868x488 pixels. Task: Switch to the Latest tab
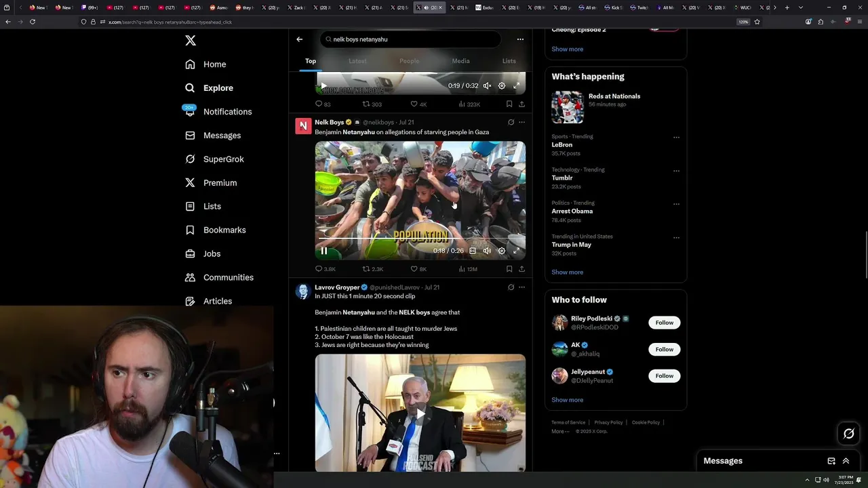[x=357, y=61]
